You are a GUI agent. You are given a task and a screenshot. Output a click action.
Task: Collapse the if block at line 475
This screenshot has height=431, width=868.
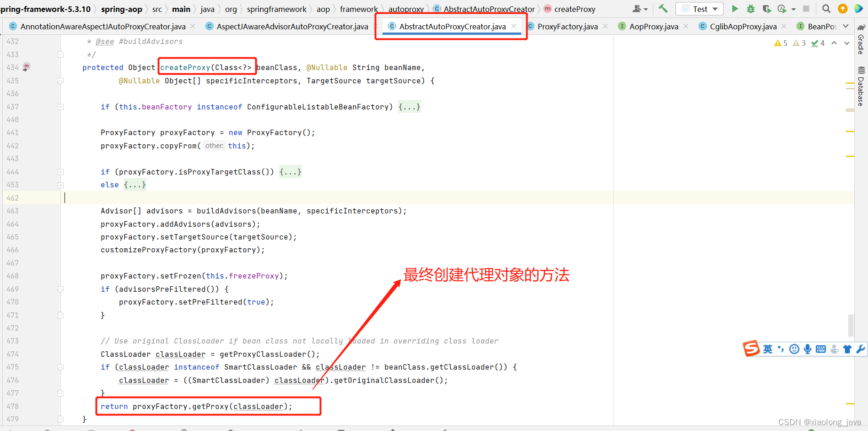coord(60,367)
